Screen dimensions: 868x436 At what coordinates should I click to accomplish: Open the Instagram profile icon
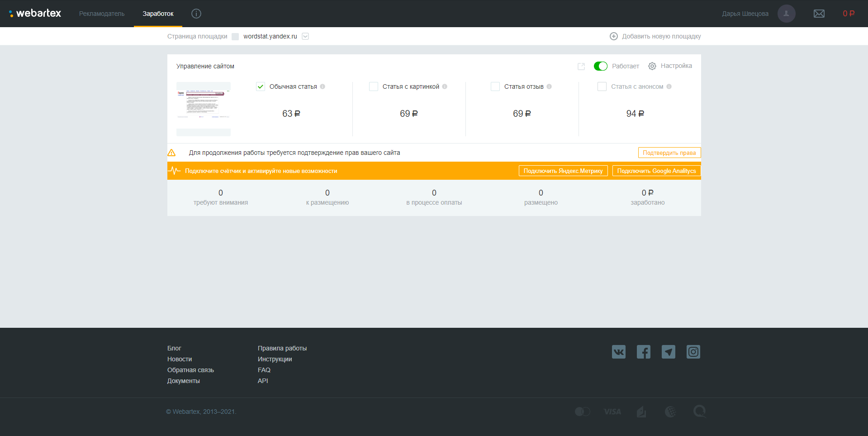click(693, 352)
